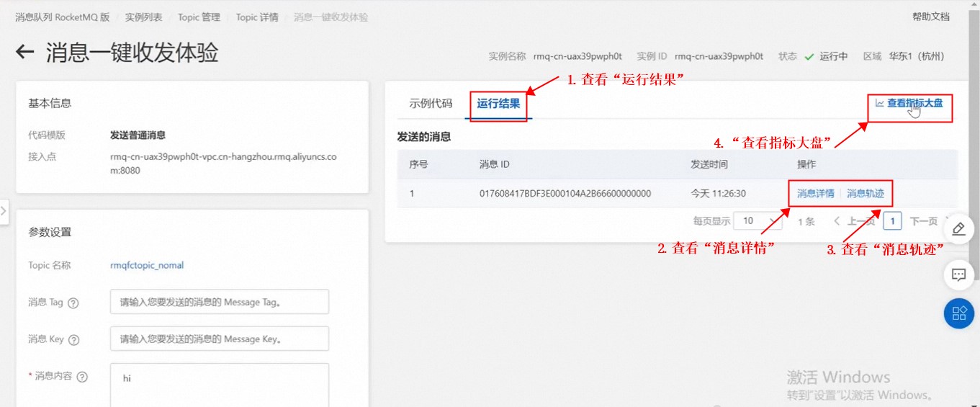Open the chat feedback floating icon
Screen dimensions: 980x407
958,274
